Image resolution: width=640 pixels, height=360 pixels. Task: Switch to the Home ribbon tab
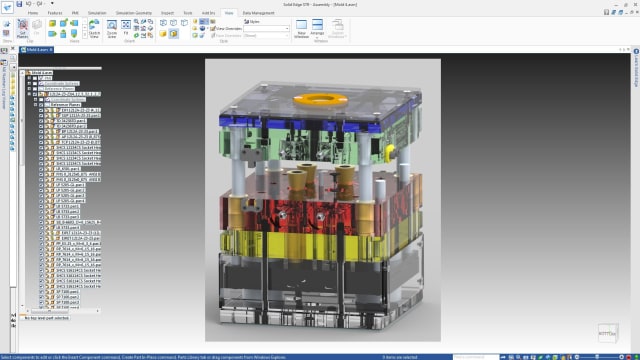33,13
